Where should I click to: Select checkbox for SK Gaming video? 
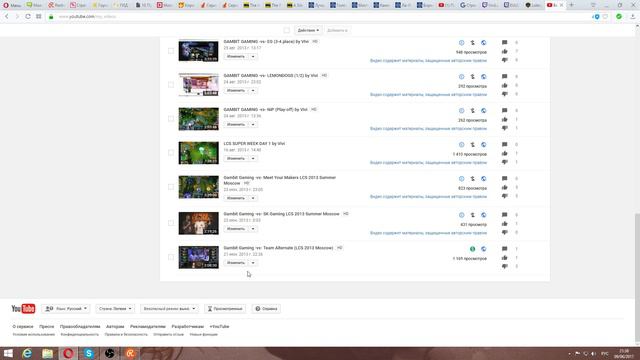point(171,223)
